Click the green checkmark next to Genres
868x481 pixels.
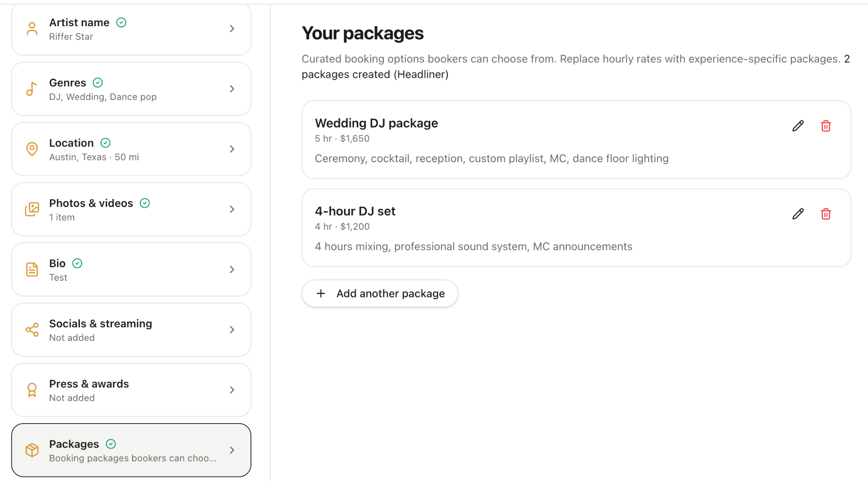[98, 82]
